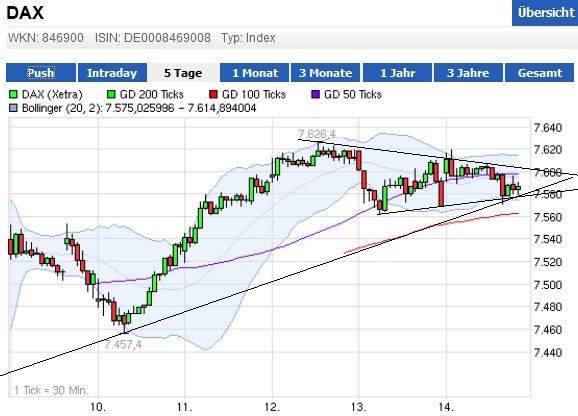
Task: Click the GD 200 Ticks legend label
Action: coord(152,95)
